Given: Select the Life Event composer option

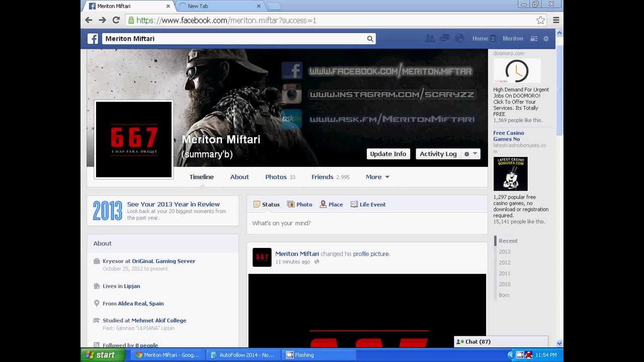Looking at the screenshot, I should point(368,205).
